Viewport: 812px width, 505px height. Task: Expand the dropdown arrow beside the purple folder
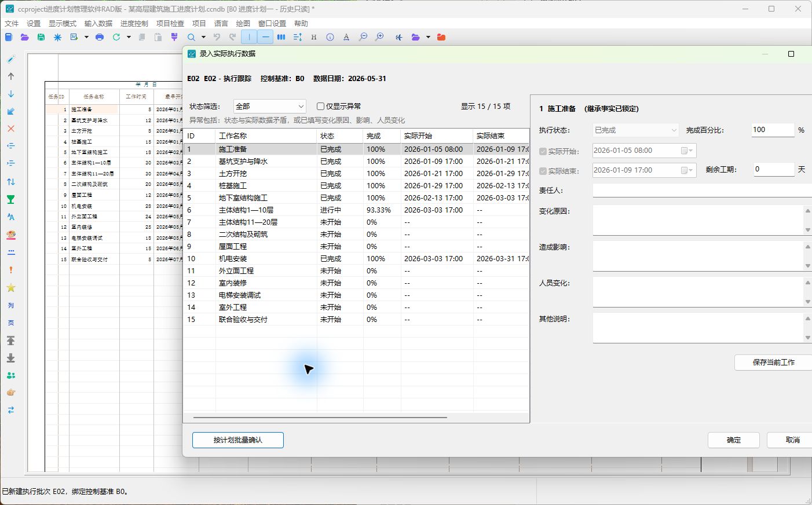point(428,37)
